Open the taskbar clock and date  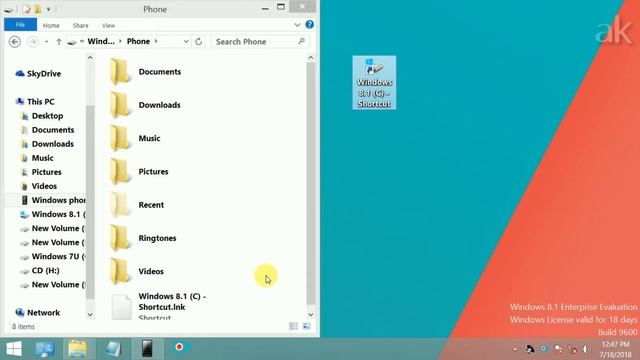point(615,349)
